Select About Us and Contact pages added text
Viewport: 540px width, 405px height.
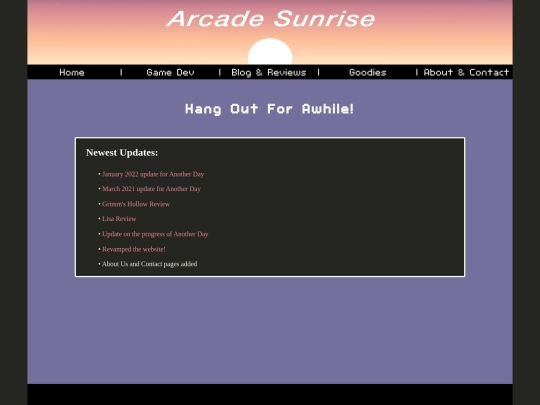pyautogui.click(x=149, y=264)
